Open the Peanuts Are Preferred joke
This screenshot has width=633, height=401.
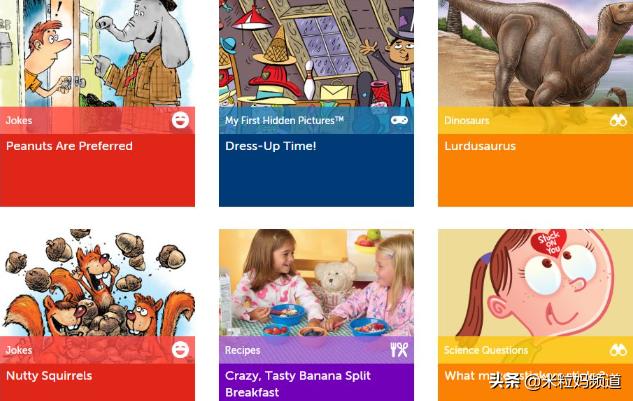[69, 146]
